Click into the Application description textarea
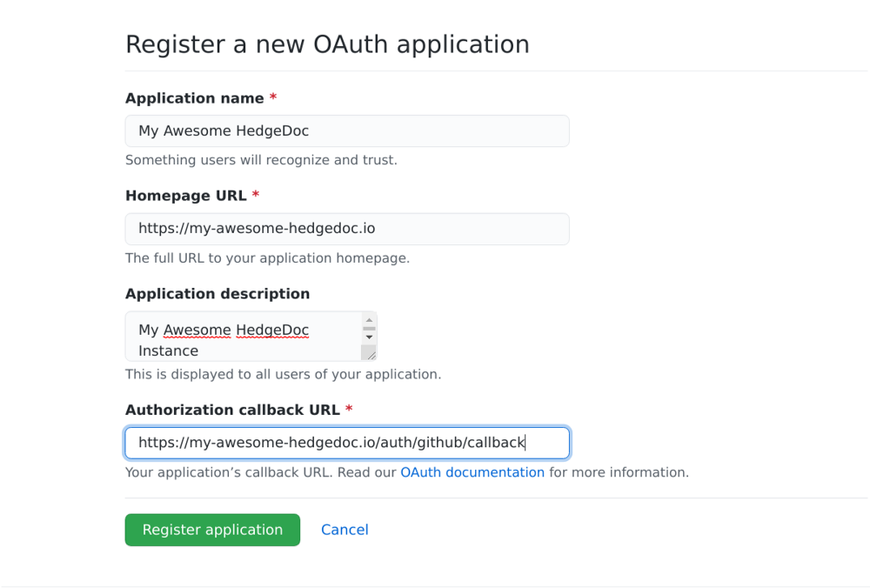 click(x=251, y=339)
